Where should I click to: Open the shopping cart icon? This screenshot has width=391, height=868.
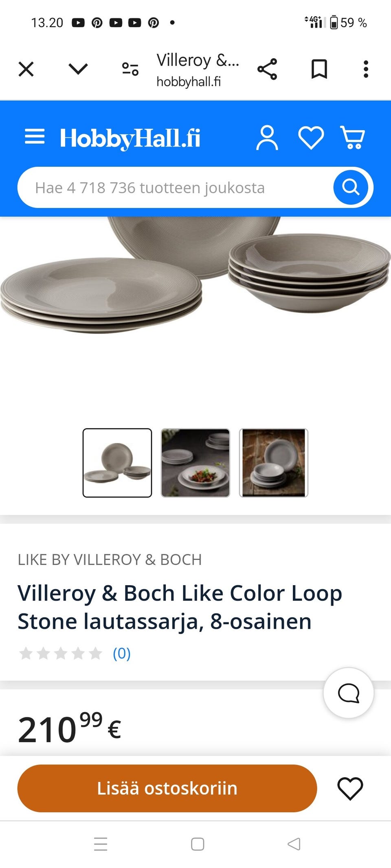coord(353,138)
